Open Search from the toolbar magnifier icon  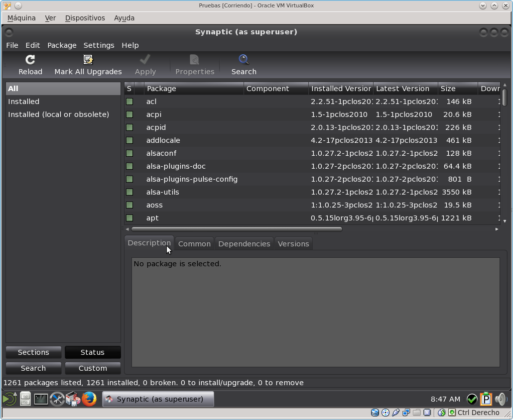244,60
